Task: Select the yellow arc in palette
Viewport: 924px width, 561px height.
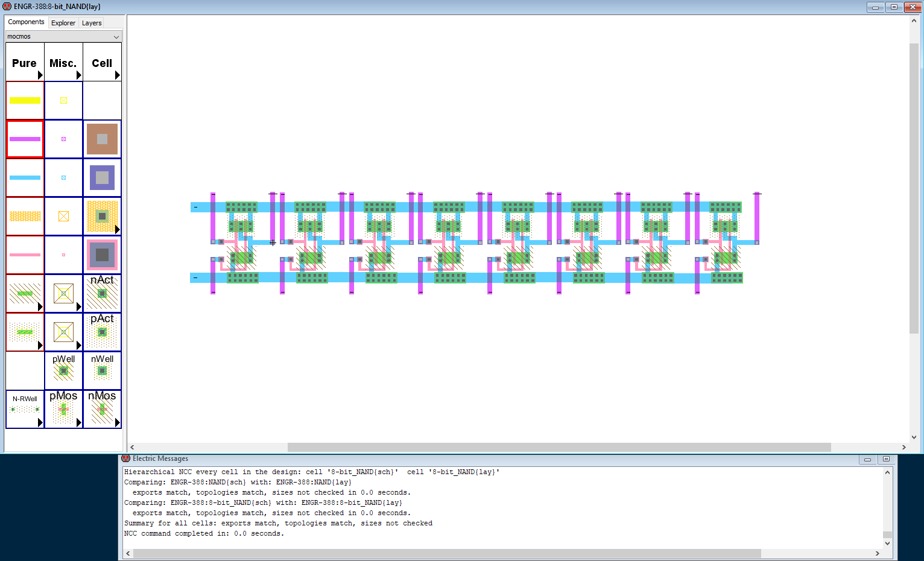Action: click(25, 100)
